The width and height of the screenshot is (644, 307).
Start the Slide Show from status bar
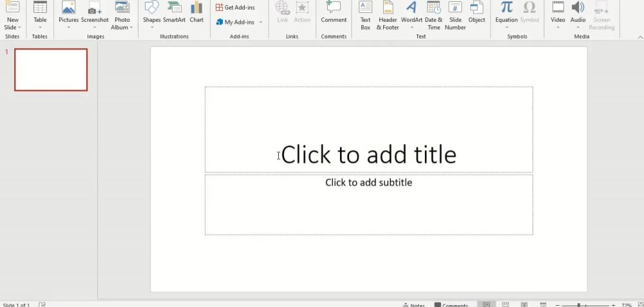click(543, 305)
